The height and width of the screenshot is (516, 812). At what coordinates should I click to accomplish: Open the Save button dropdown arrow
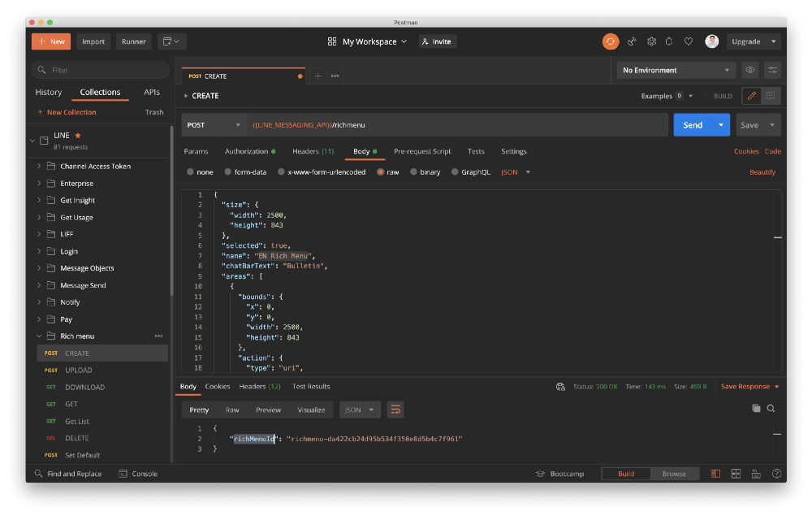coord(772,125)
